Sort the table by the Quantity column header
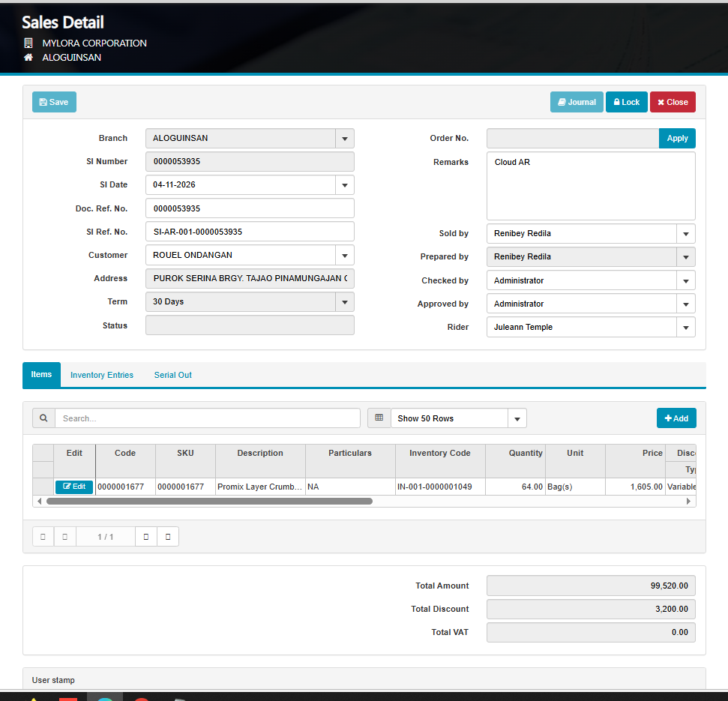Screen dimensions: 728x701 (x=525, y=453)
